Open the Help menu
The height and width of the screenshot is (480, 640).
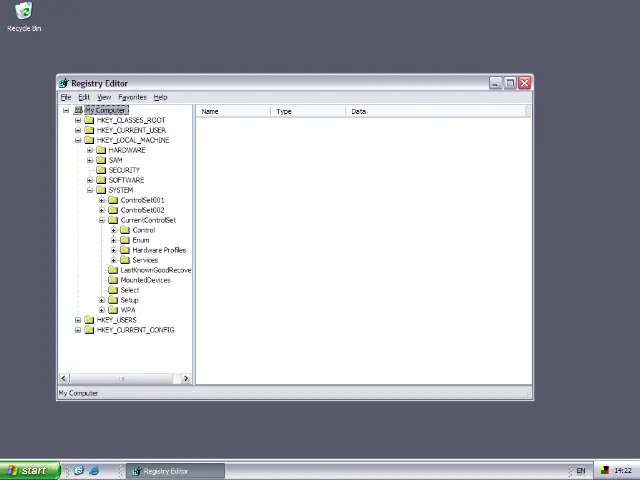point(160,97)
